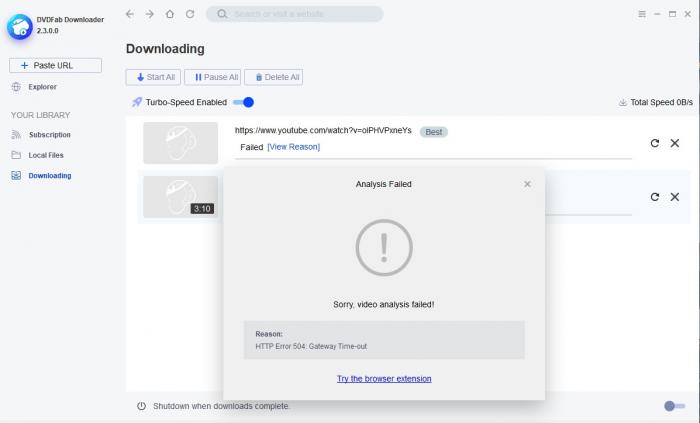Viewport: 700px width, 423px height.
Task: Toggle Shutdown when downloads complete switch
Action: pyautogui.click(x=674, y=406)
